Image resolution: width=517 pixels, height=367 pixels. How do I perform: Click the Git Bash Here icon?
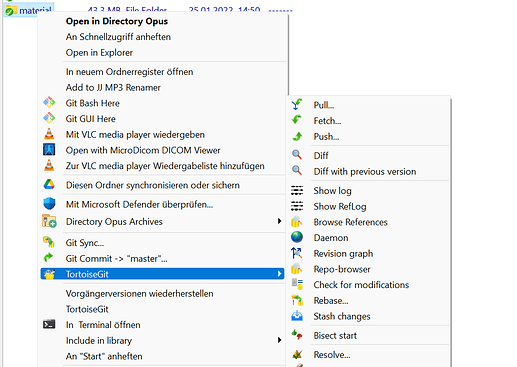click(49, 103)
